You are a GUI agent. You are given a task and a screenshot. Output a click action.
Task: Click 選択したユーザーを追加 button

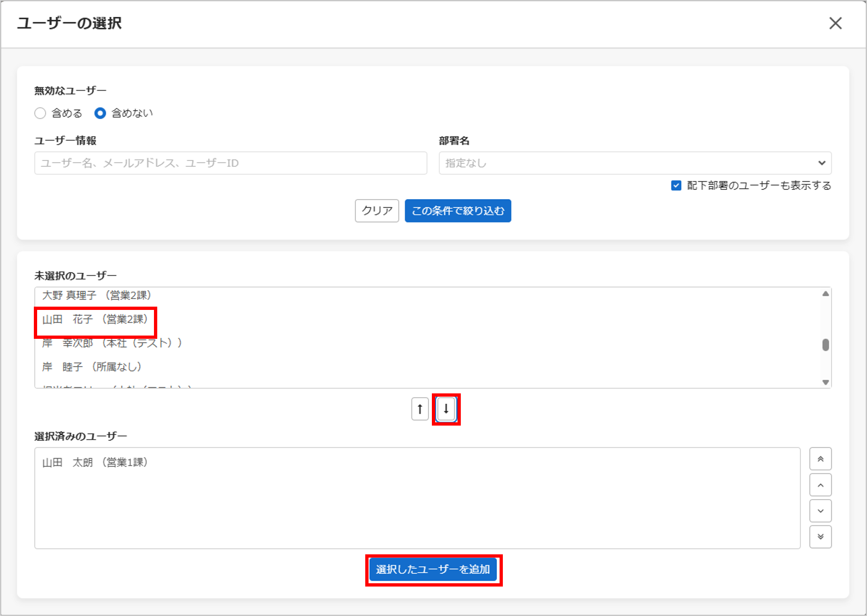pos(433,569)
